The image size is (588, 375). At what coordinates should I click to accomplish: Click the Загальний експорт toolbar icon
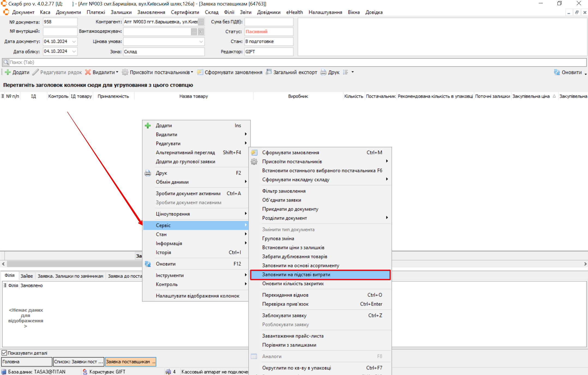point(269,72)
